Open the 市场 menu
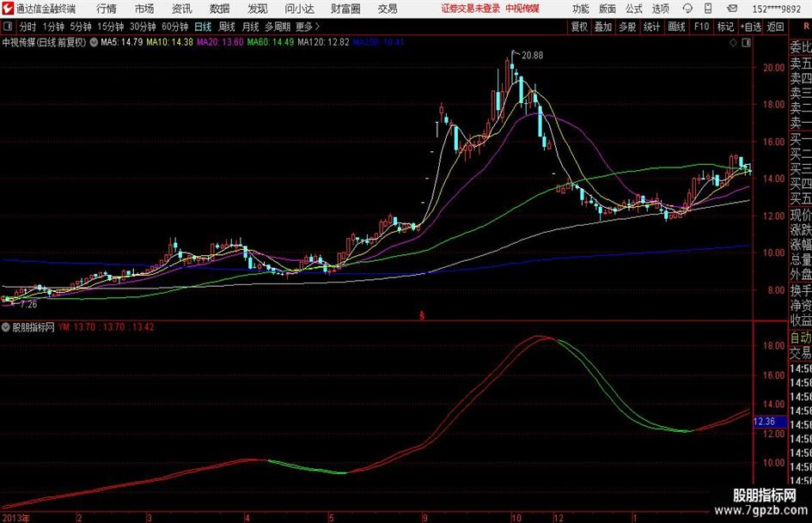812x523 pixels. (x=144, y=9)
